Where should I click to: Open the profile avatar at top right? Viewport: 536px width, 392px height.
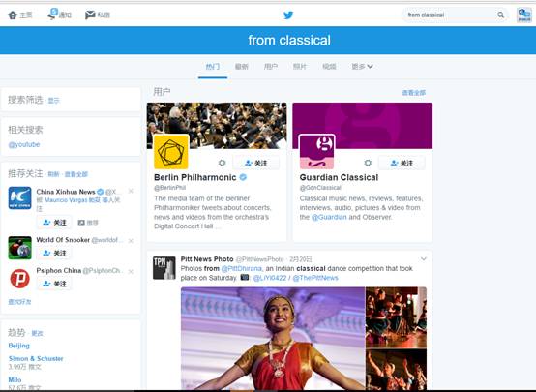pyautogui.click(x=523, y=15)
